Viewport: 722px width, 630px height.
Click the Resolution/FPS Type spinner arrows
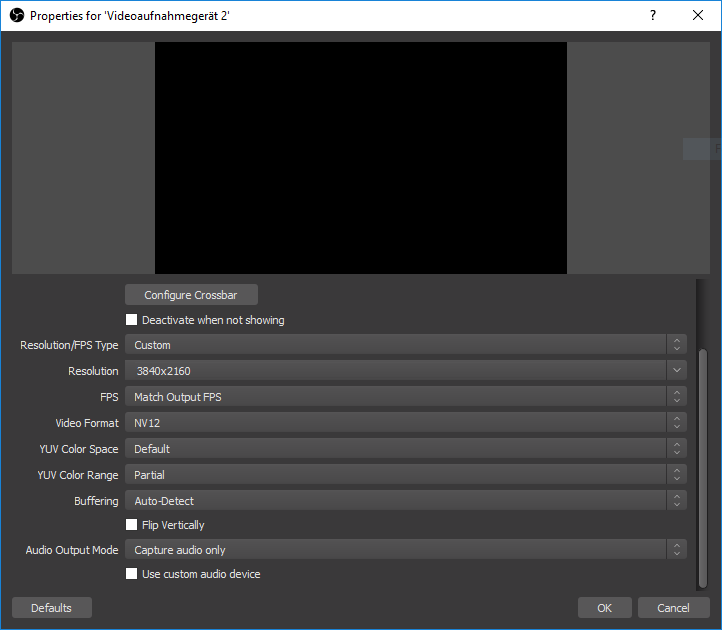[x=676, y=345]
